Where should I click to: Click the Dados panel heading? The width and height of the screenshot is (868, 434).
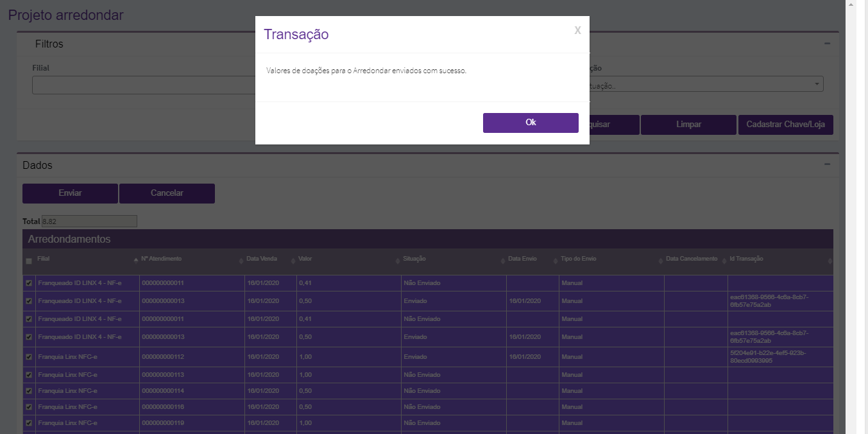pyautogui.click(x=37, y=165)
